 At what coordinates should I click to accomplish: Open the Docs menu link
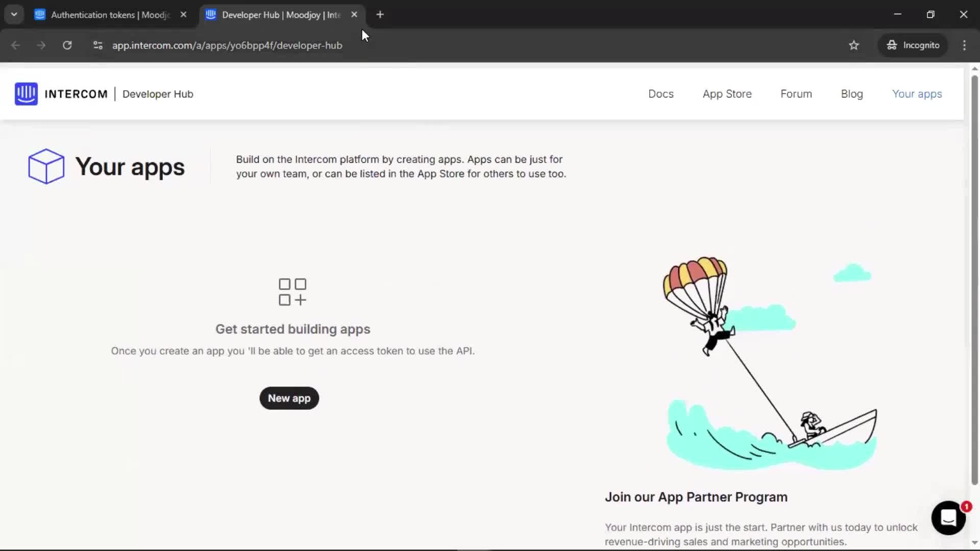coord(661,94)
